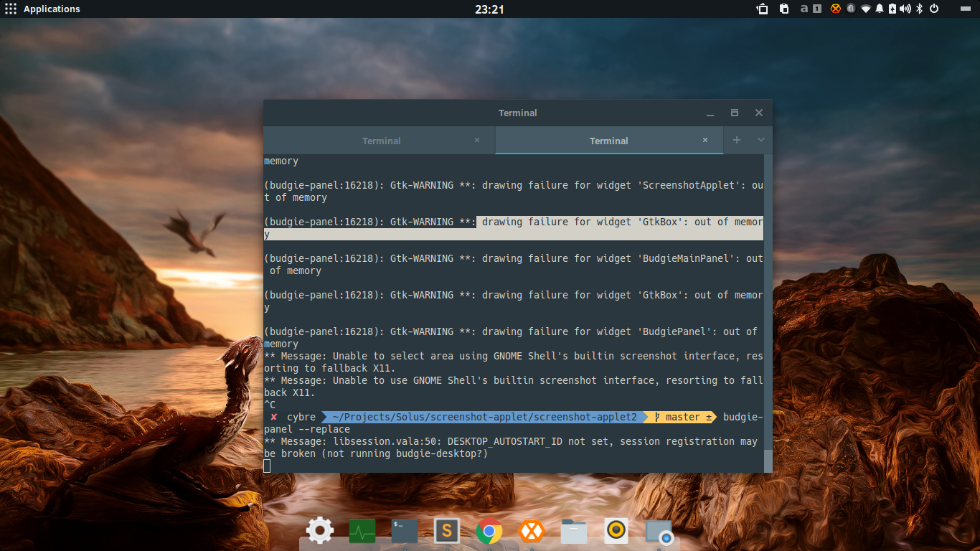The image size is (980, 551).
Task: Click the 'ScreenshotApplet' warning line
Action: 514,192
